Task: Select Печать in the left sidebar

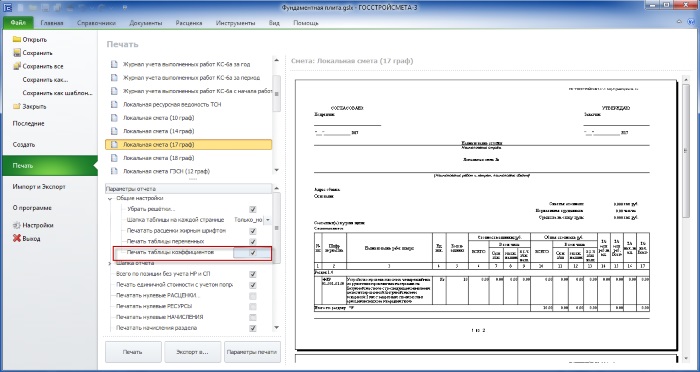Action: (x=50, y=166)
